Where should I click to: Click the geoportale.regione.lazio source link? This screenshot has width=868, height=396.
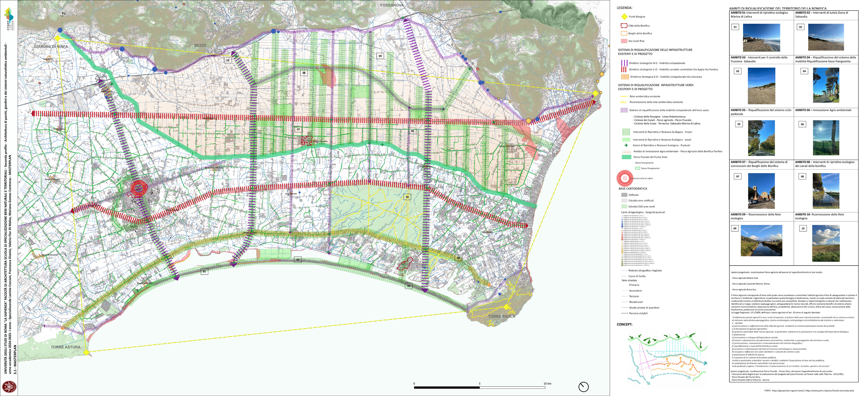[x=788, y=391]
